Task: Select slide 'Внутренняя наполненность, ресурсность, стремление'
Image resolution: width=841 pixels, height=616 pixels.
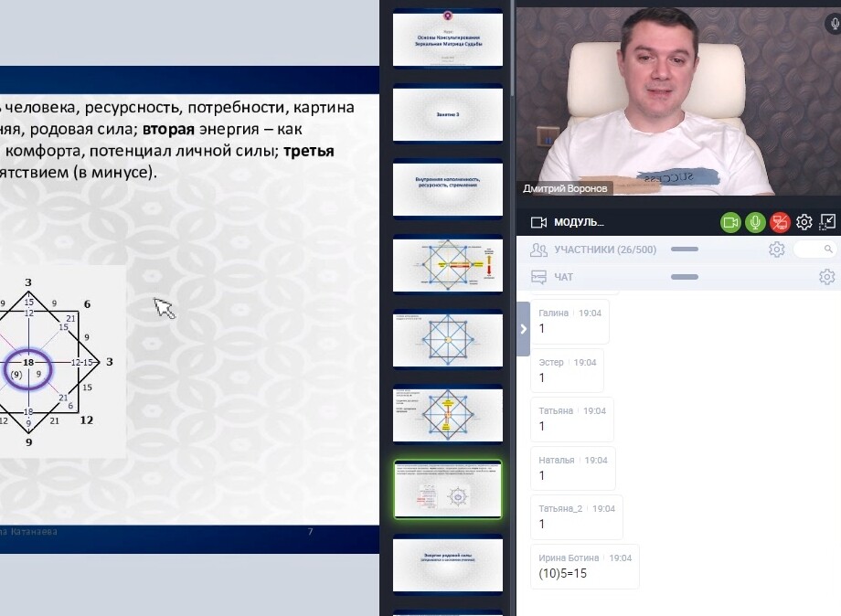Action: (447, 188)
